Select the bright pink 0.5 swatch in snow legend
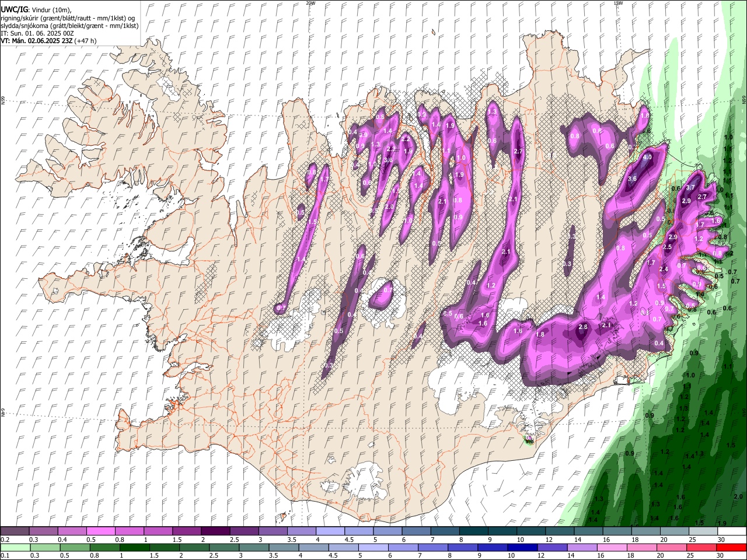 point(100,531)
